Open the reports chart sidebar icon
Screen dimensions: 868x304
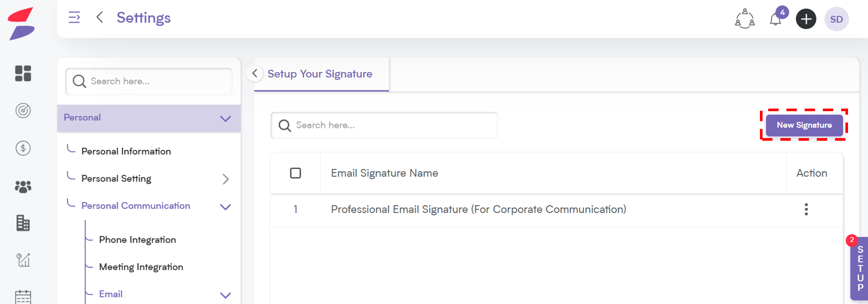[x=23, y=260]
